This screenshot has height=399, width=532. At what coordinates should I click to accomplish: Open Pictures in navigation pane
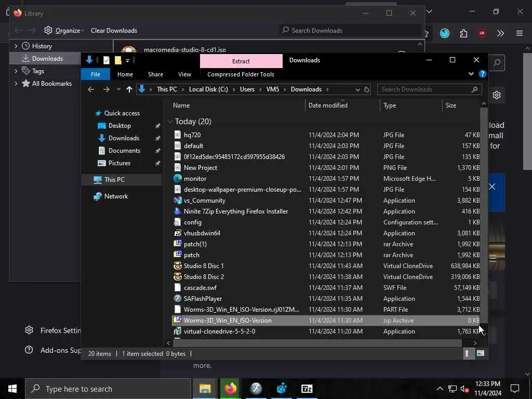[x=119, y=163]
